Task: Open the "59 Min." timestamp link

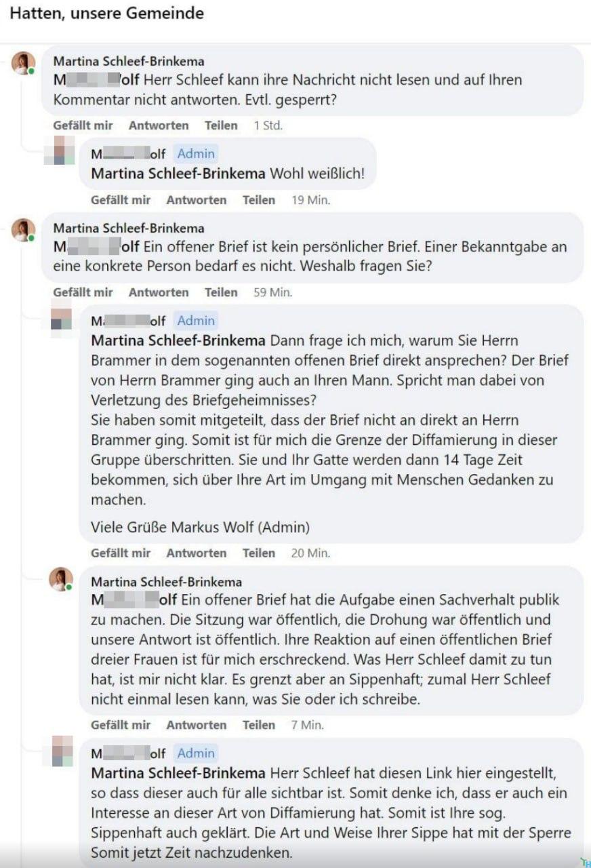Action: point(272,292)
